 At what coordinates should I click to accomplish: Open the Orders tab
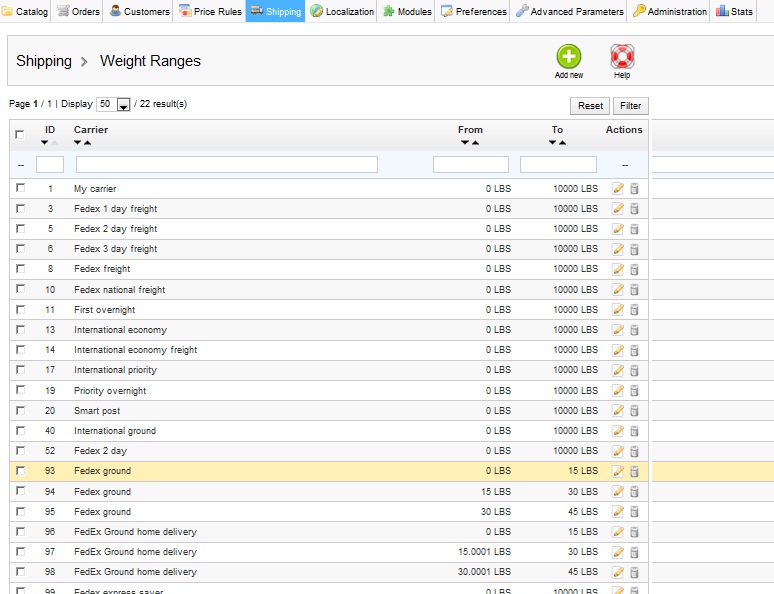pyautogui.click(x=78, y=11)
